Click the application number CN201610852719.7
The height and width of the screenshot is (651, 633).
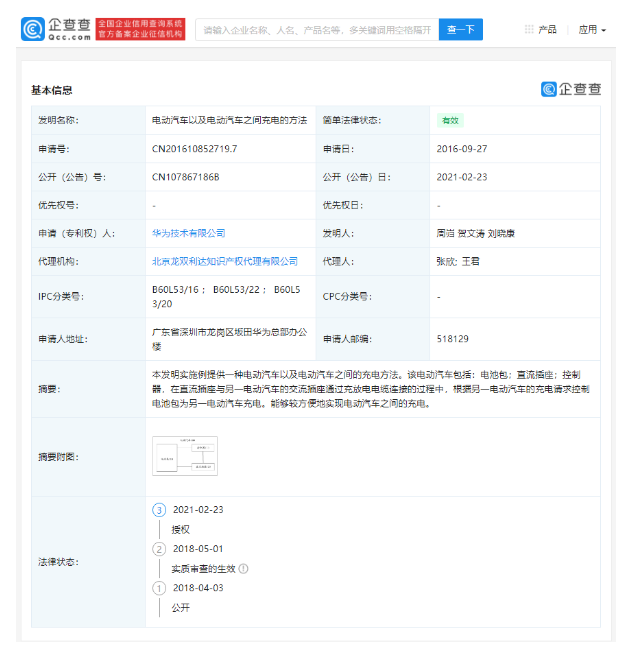click(194, 148)
